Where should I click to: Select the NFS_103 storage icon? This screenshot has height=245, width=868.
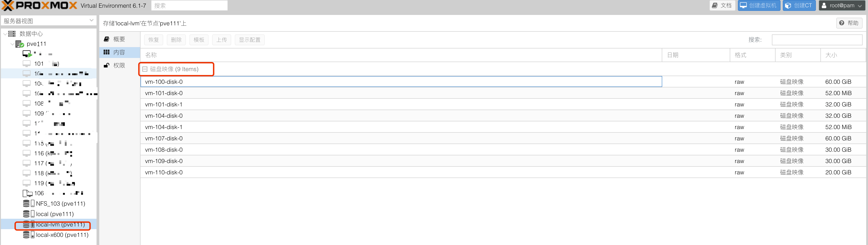pyautogui.click(x=28, y=204)
